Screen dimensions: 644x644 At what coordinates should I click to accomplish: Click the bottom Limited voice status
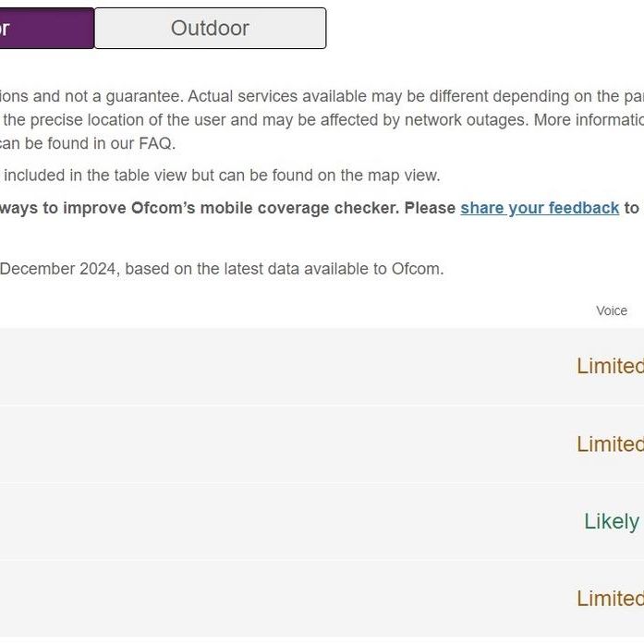click(x=610, y=599)
